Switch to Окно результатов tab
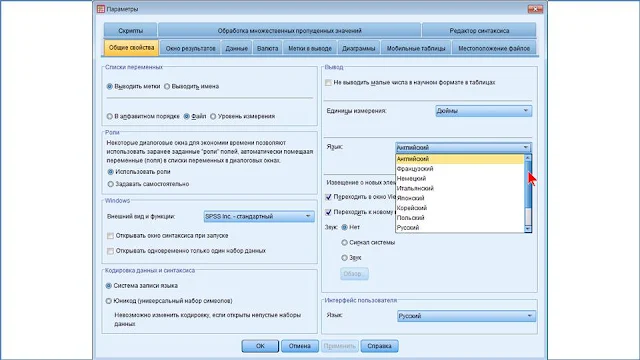This screenshot has height=360, width=640. tap(190, 48)
